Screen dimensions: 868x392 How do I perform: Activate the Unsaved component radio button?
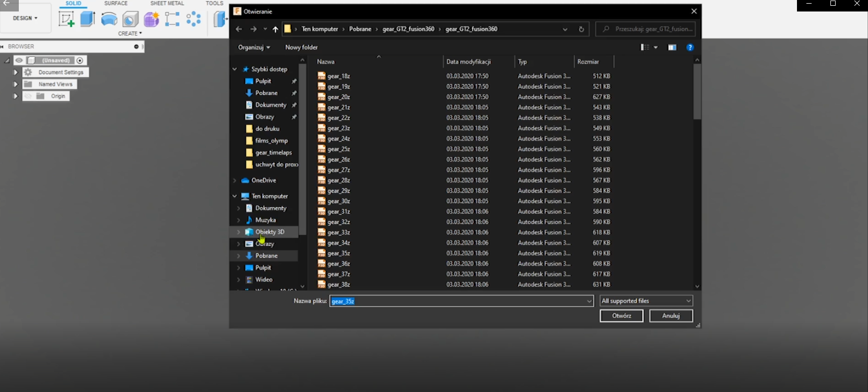point(80,61)
